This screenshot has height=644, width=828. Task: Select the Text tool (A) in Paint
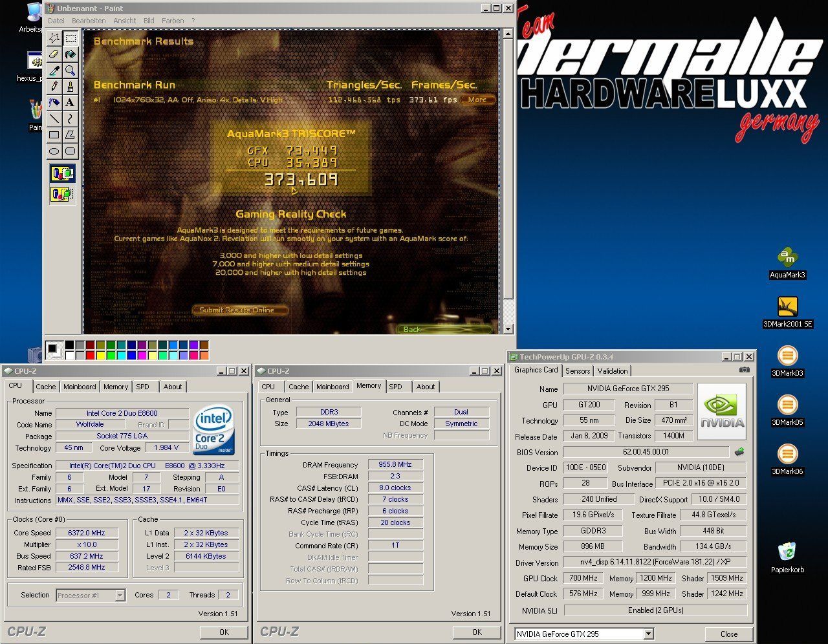click(x=70, y=103)
